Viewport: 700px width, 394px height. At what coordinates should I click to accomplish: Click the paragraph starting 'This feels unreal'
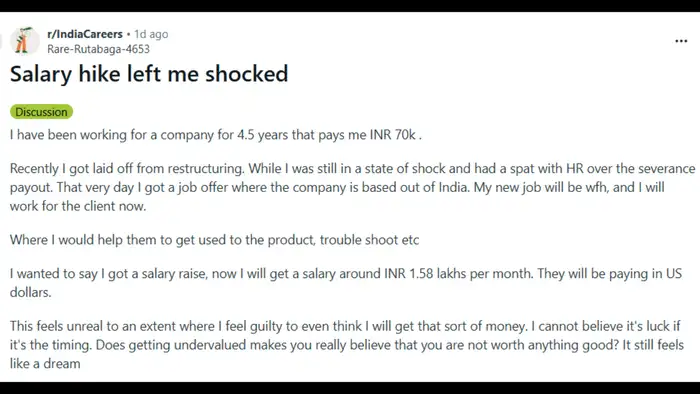coord(347,345)
